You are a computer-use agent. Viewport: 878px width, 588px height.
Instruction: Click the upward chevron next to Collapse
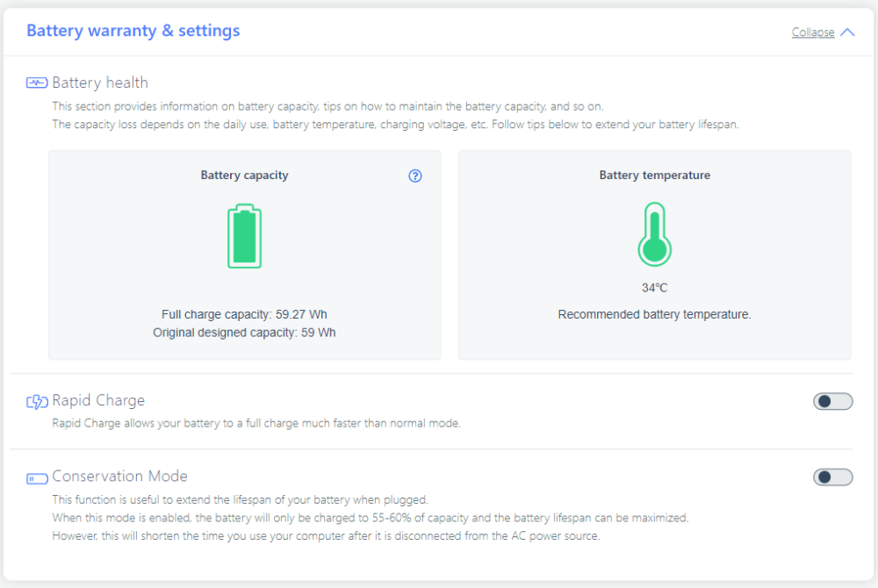847,32
